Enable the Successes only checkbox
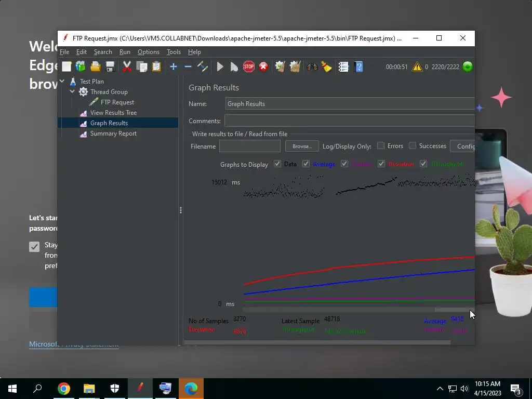 click(412, 145)
